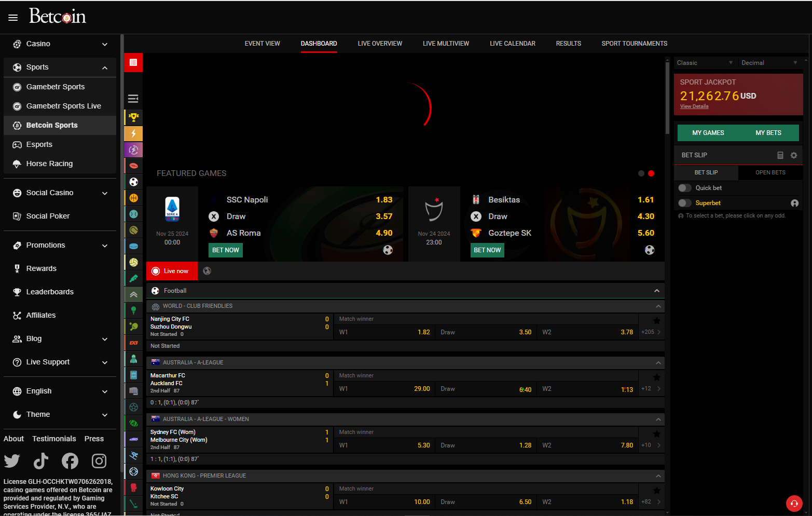Open My Bets panel
This screenshot has height=516, width=812.
tap(768, 133)
